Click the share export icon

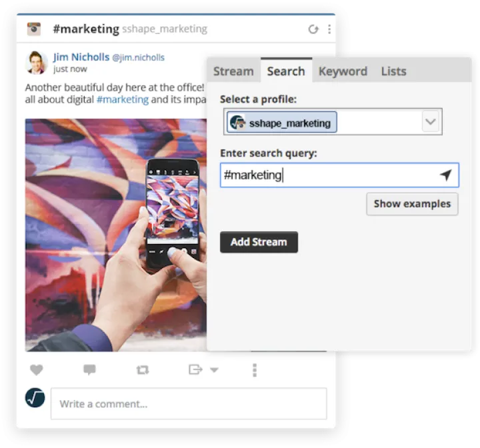[x=195, y=369]
